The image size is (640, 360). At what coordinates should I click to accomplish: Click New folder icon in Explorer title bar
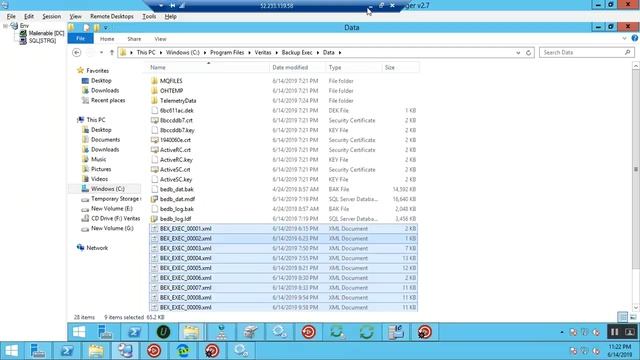tap(97, 28)
